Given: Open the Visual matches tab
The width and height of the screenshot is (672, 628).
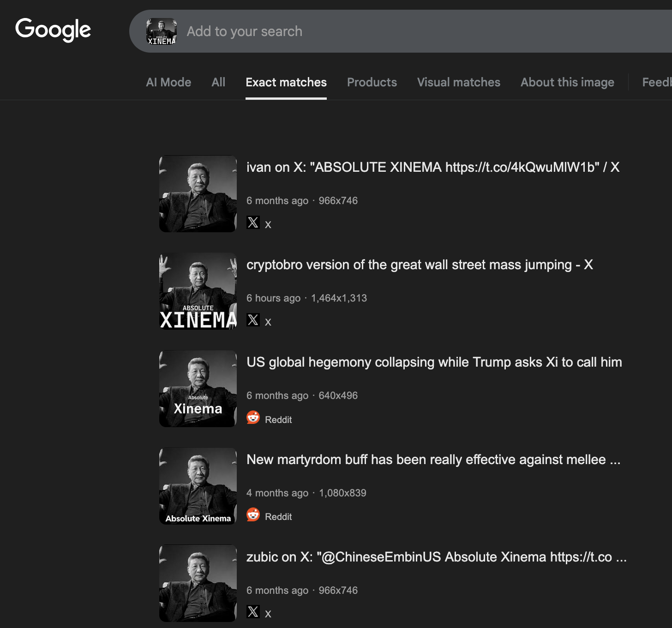Looking at the screenshot, I should coord(459,82).
